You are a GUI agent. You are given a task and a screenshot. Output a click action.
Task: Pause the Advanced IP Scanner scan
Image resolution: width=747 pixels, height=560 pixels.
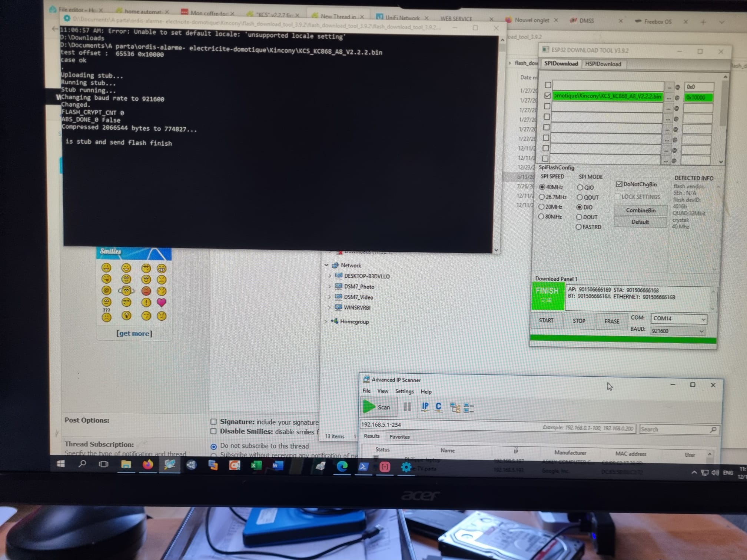tap(407, 407)
